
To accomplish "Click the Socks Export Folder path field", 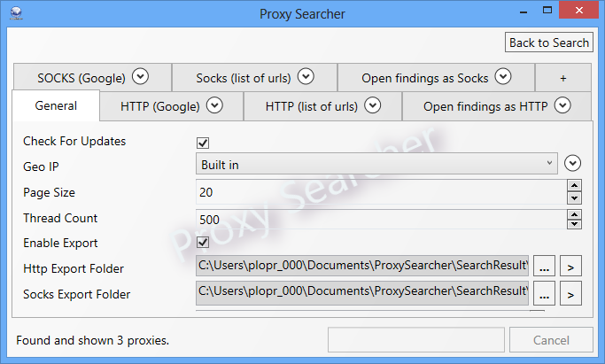I will [x=362, y=293].
